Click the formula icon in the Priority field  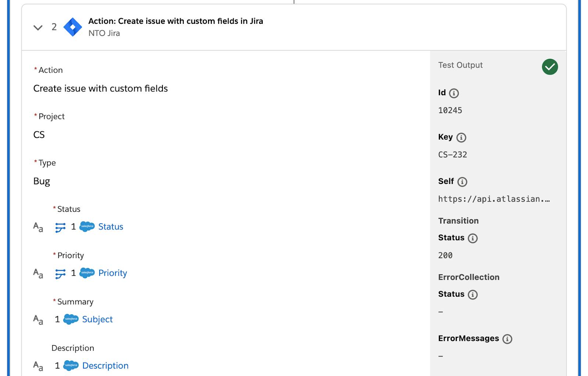click(x=60, y=274)
